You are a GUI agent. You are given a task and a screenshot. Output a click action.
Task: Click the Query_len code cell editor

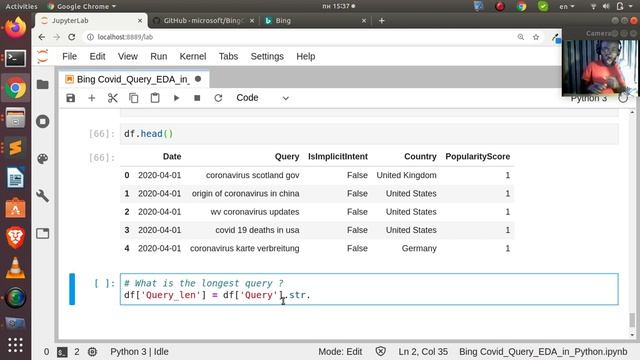[x=369, y=289]
